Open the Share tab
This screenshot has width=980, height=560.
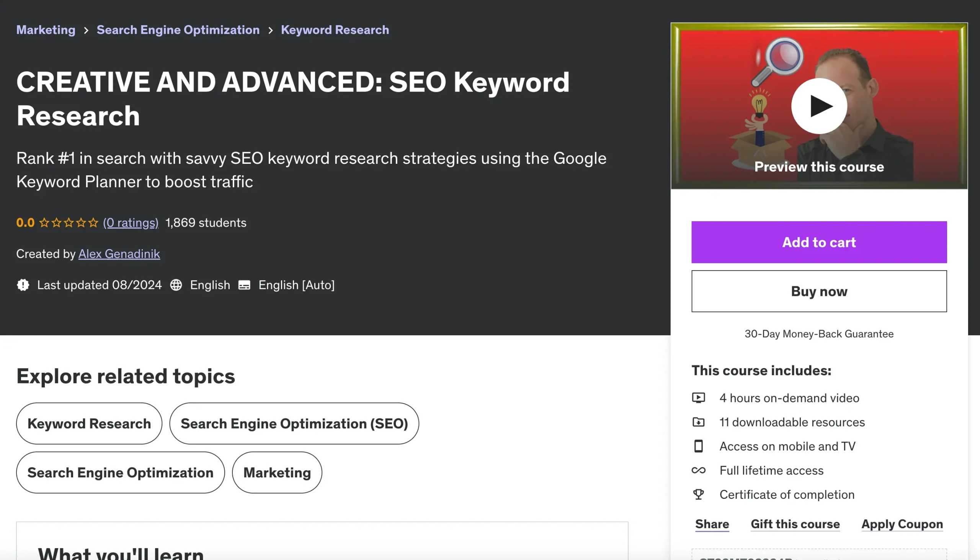click(712, 524)
